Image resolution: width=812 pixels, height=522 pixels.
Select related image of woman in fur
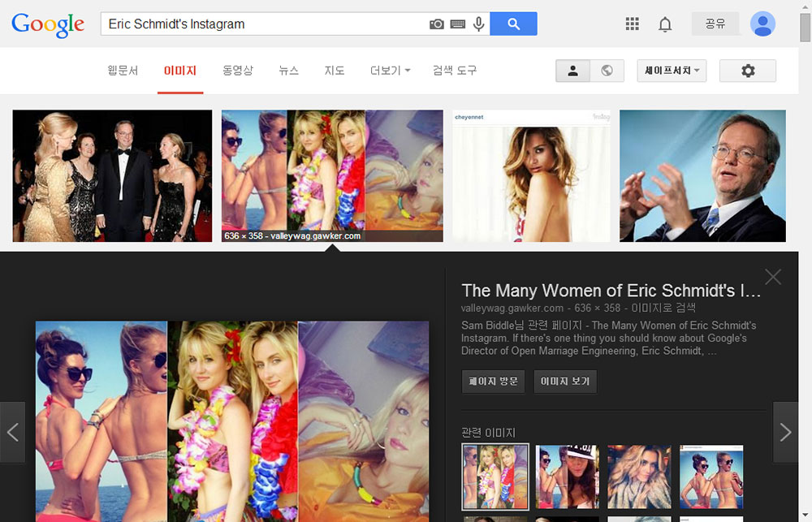[639, 477]
